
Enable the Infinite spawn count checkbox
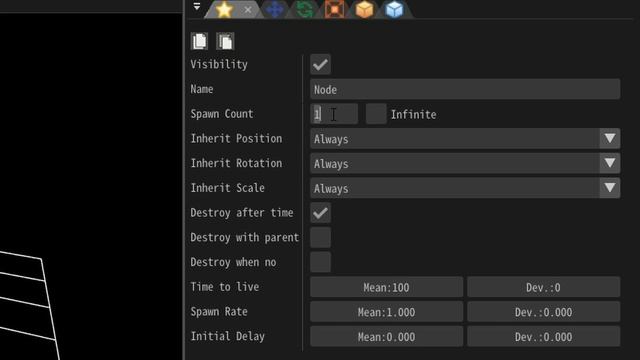point(376,114)
